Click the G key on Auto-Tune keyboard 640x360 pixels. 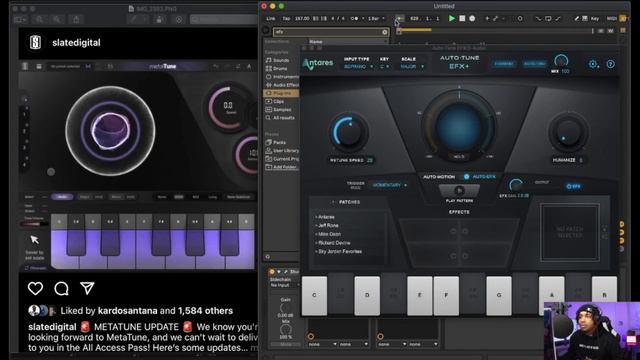499,295
